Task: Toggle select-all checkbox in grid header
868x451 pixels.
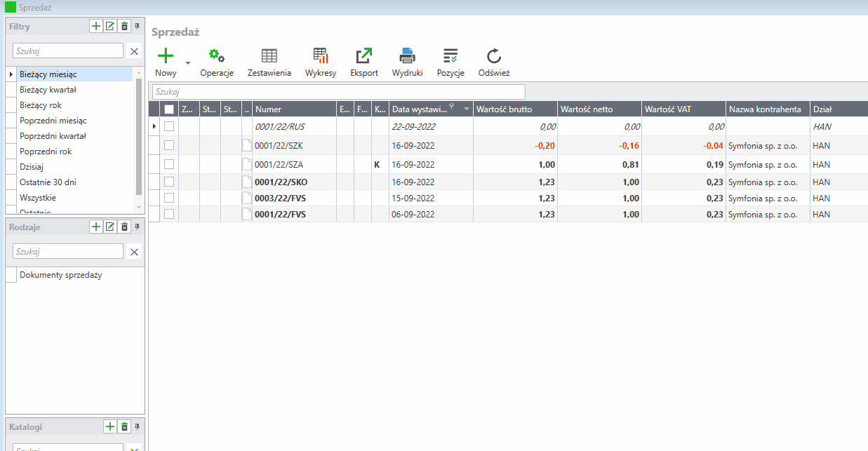Action: (x=168, y=109)
